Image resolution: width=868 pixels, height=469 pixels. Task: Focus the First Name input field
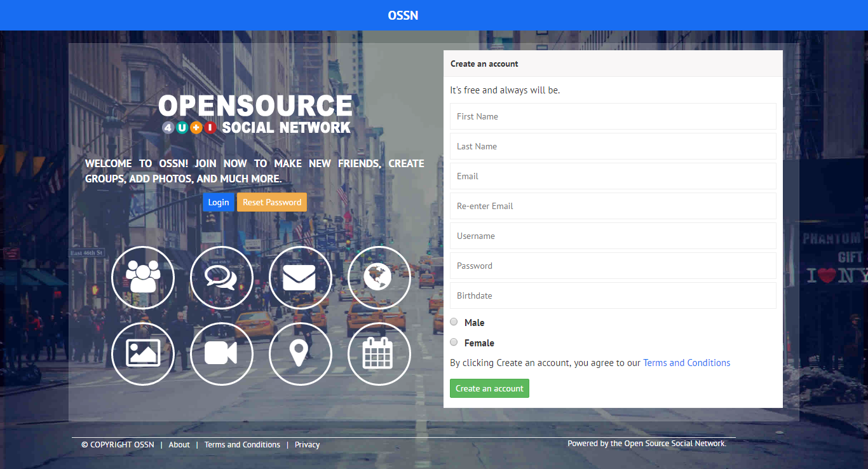(x=613, y=116)
